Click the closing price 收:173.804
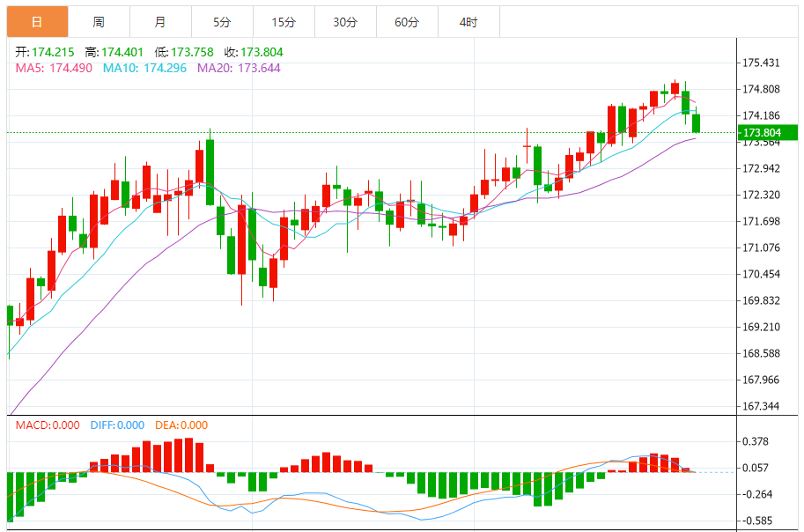The height and width of the screenshot is (532, 804). 254,52
